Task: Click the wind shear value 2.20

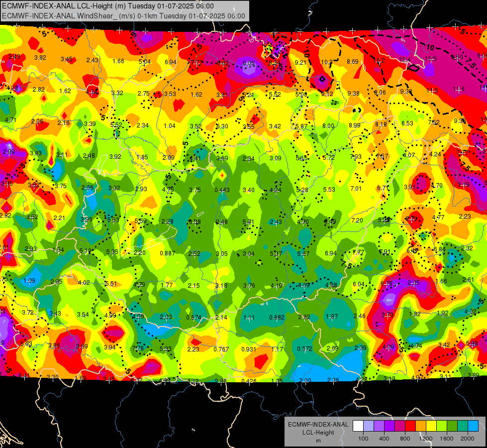Action: 139,253
